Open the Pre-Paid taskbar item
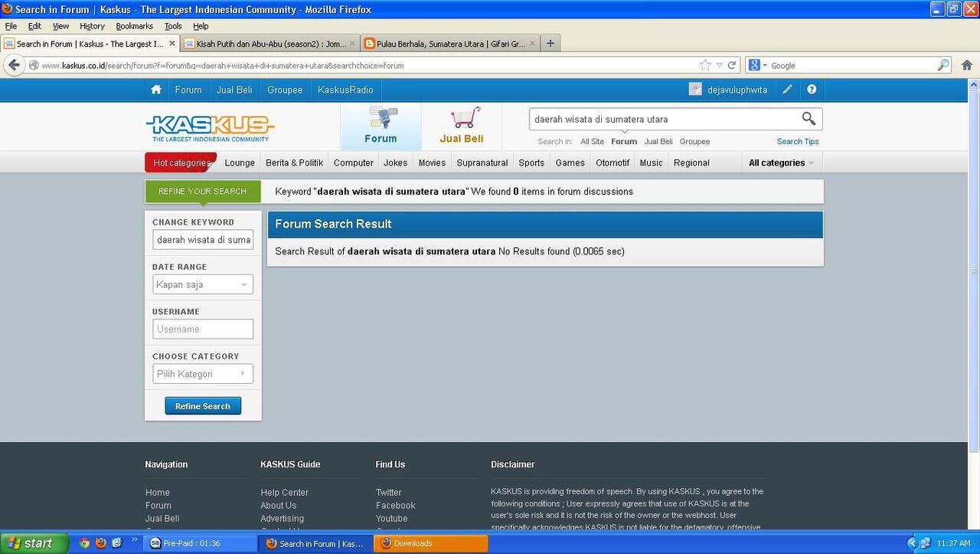This screenshot has height=554, width=980. (202, 543)
